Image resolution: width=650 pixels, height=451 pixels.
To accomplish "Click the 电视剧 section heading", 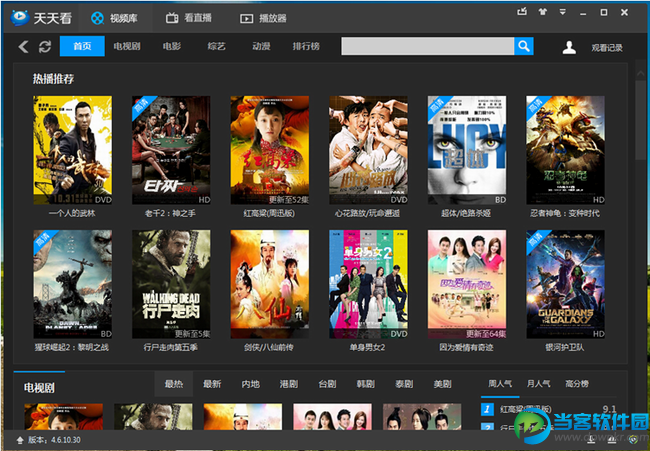I will [x=39, y=388].
